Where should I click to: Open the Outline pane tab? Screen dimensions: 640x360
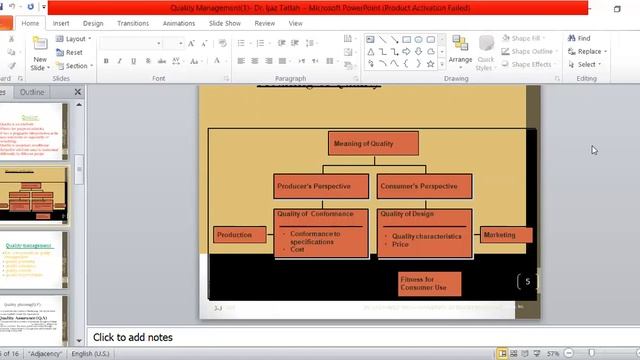coord(32,92)
